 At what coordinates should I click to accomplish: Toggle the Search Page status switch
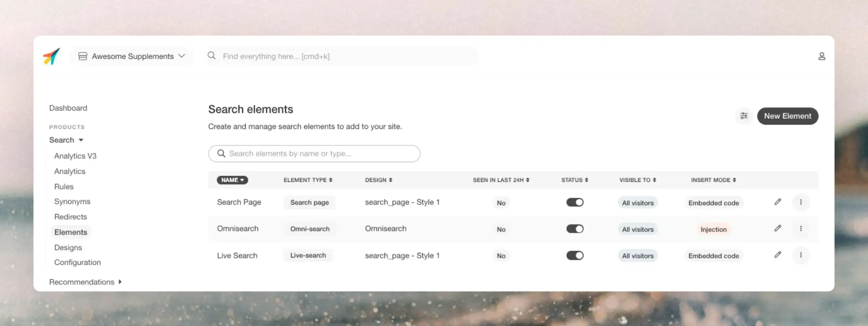pyautogui.click(x=575, y=202)
